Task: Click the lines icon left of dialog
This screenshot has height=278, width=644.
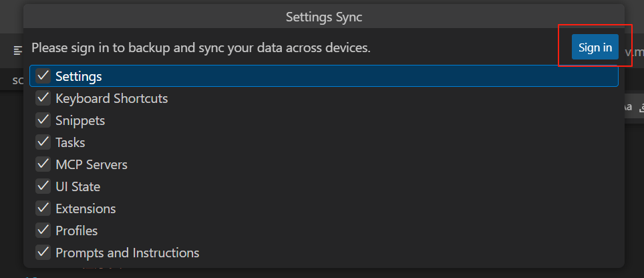Action: 18,51
